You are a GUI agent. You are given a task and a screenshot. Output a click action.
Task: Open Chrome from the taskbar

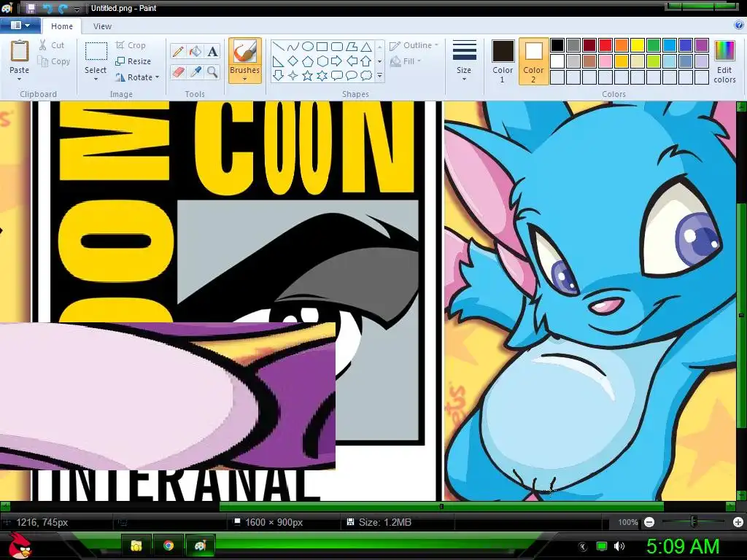click(x=169, y=545)
